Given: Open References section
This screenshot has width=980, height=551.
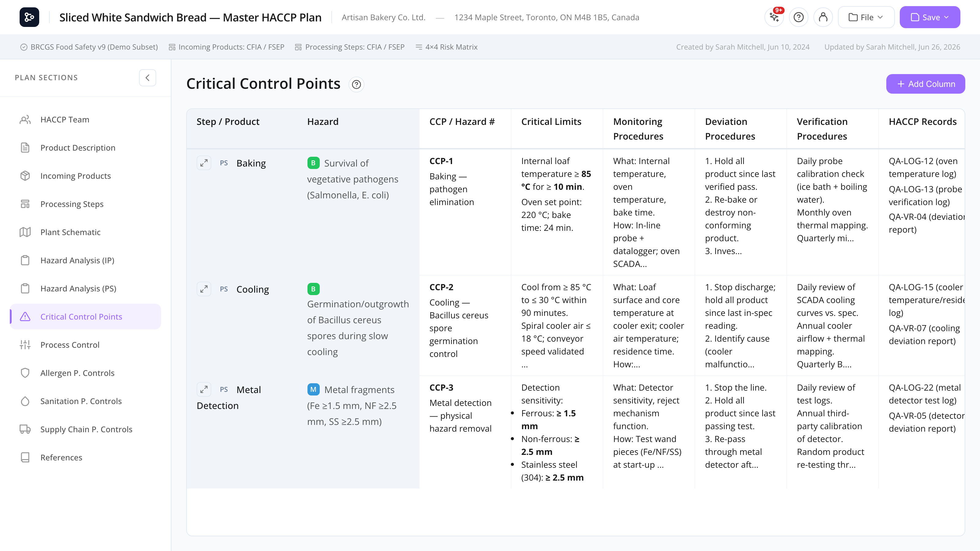Looking at the screenshot, I should [86, 457].
